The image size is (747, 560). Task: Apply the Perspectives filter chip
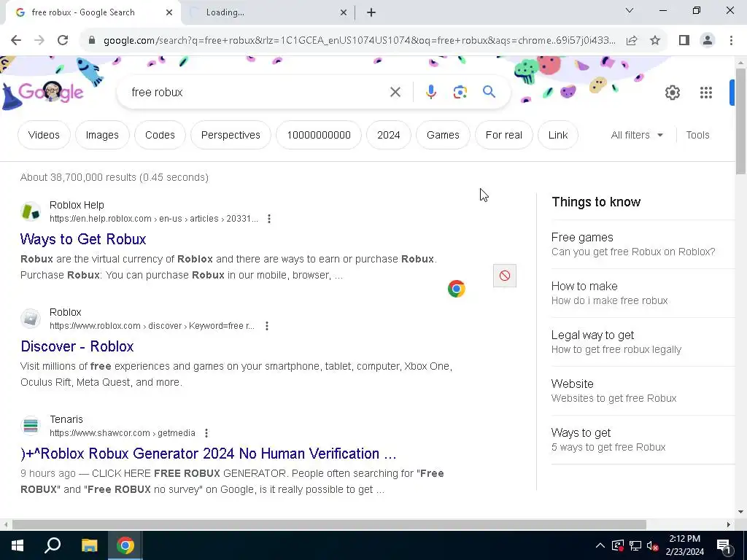coord(231,135)
